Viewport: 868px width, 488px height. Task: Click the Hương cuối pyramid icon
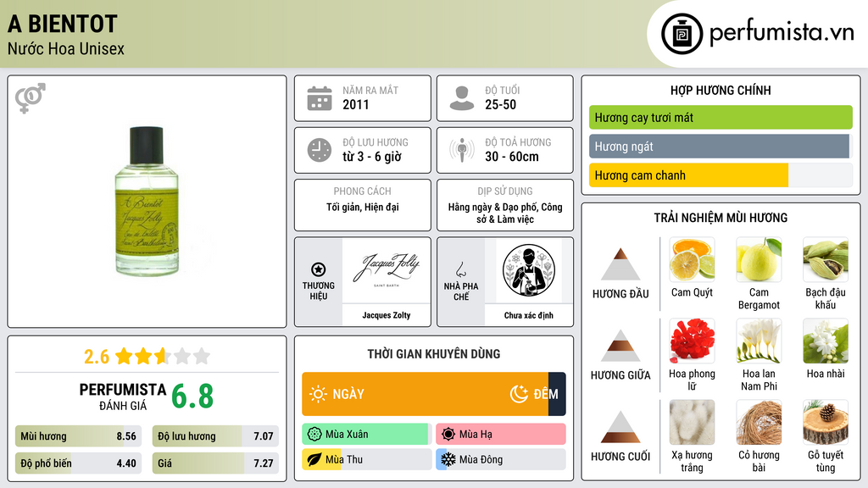pyautogui.click(x=620, y=427)
